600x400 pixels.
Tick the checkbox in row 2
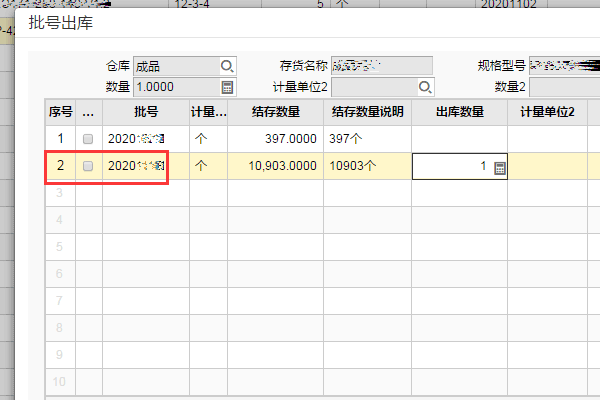click(88, 166)
